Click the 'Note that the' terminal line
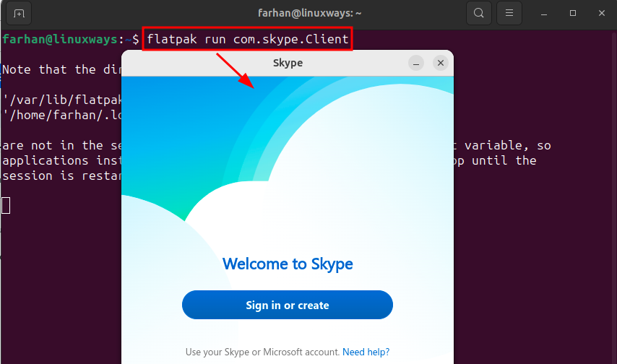 point(49,69)
